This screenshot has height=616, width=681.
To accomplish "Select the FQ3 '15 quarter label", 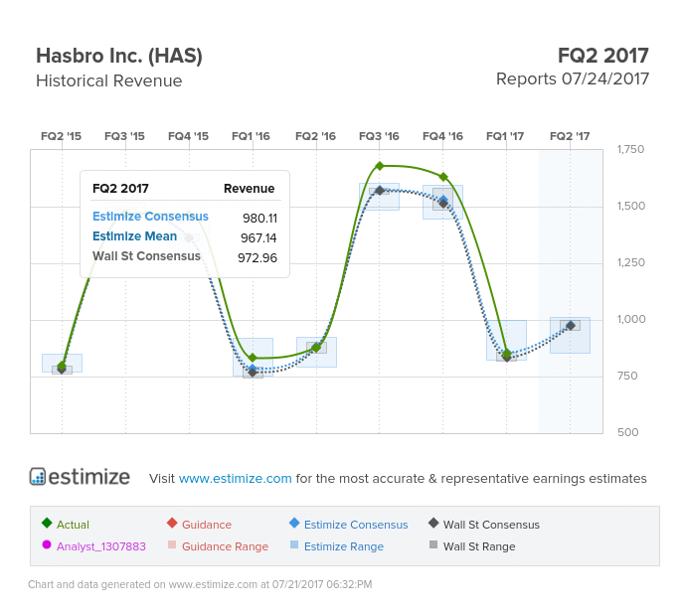I will click(124, 136).
